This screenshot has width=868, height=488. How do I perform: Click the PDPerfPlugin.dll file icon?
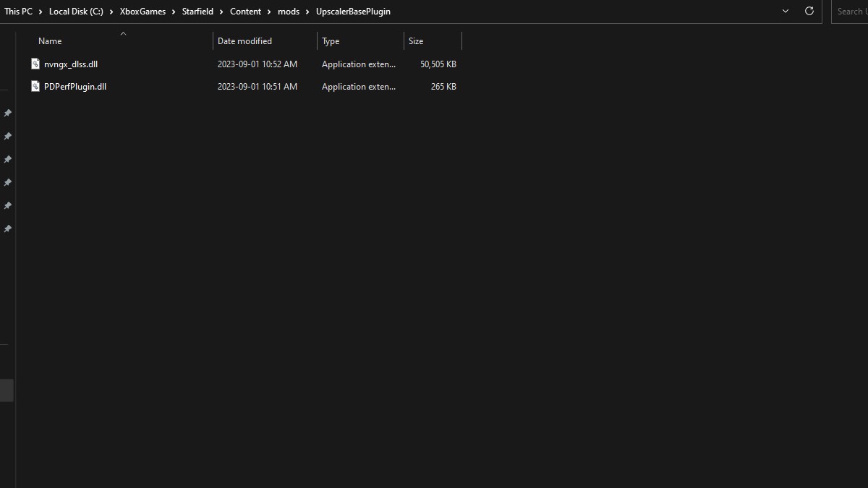[x=35, y=86]
